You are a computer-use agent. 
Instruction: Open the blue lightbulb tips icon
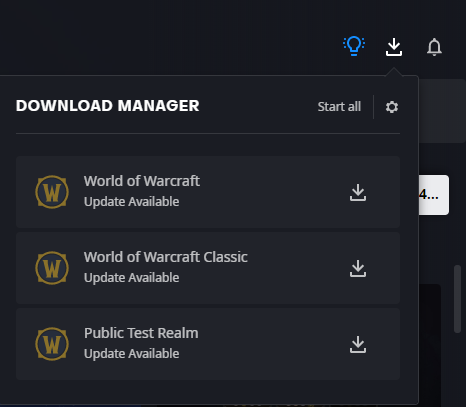(x=354, y=46)
